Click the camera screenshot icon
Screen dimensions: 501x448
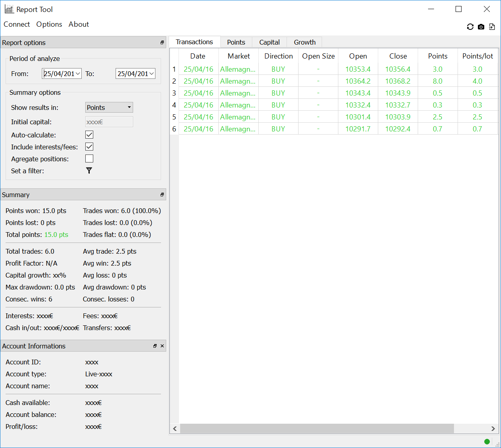(x=481, y=27)
